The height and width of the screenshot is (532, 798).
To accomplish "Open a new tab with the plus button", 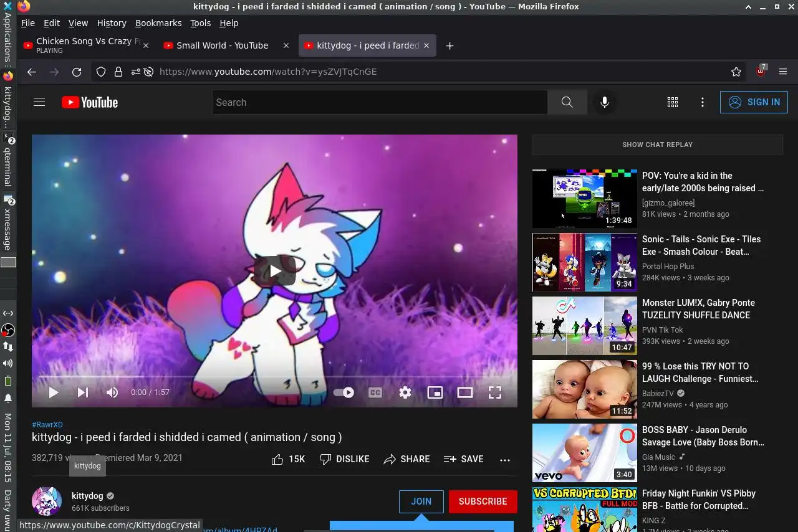I will [449, 45].
